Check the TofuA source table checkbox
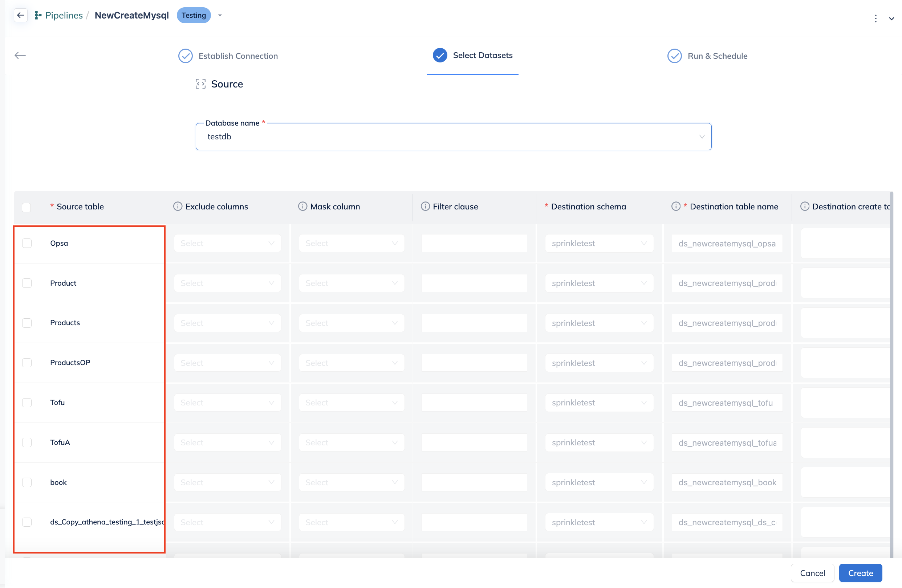The height and width of the screenshot is (588, 902). [27, 442]
